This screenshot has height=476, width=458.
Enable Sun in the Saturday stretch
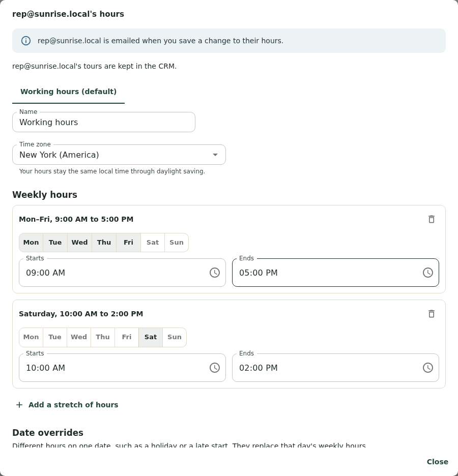tap(175, 337)
